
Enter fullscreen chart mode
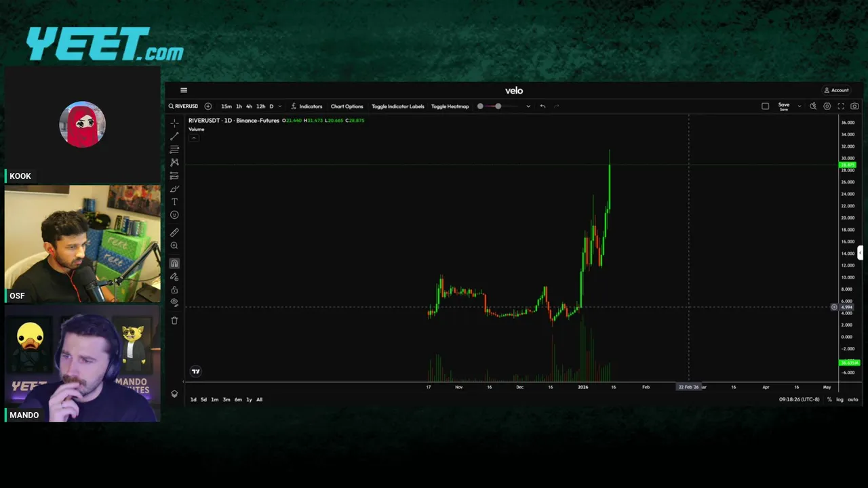point(841,106)
